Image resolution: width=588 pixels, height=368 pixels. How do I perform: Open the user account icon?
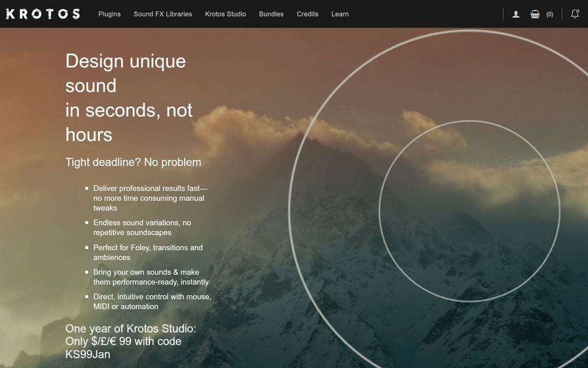516,14
